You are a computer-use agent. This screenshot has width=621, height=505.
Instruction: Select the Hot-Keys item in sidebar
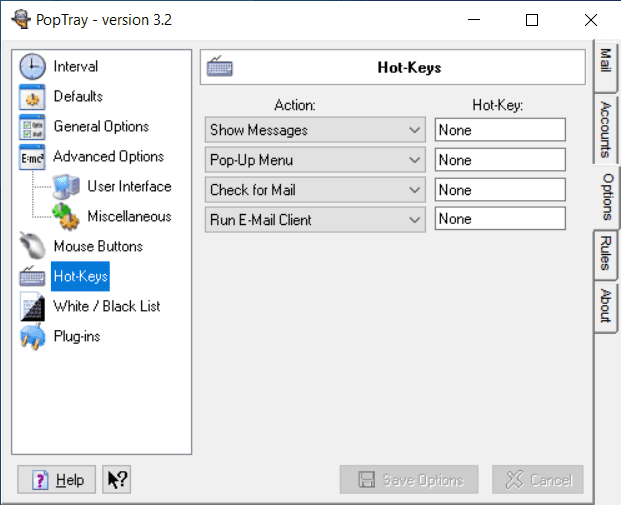pos(80,276)
